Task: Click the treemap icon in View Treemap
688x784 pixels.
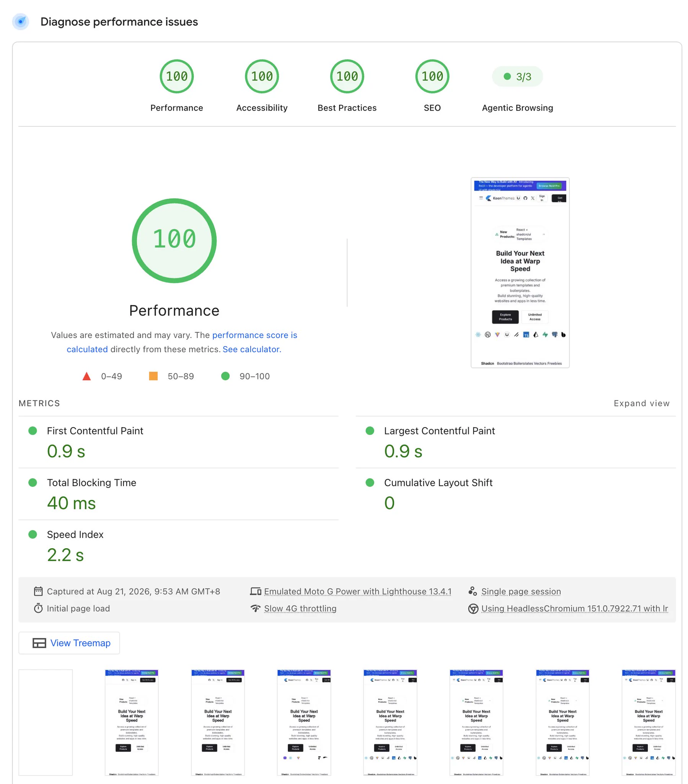Action: point(39,643)
